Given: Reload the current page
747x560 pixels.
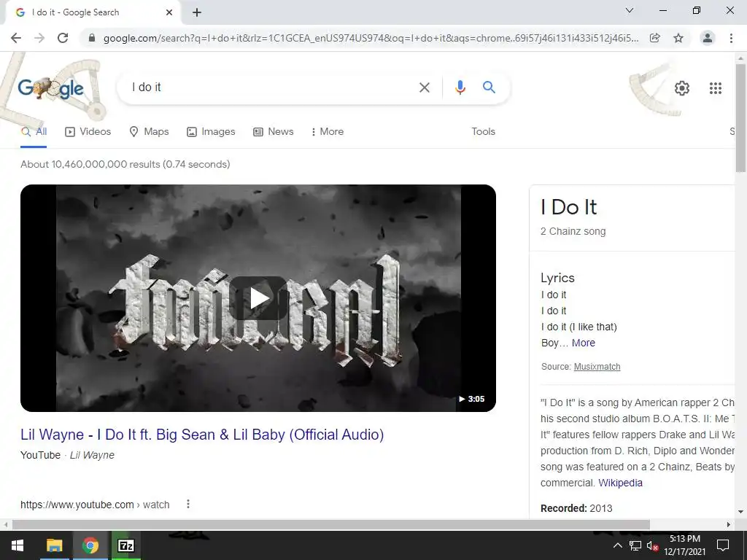Looking at the screenshot, I should (x=63, y=38).
